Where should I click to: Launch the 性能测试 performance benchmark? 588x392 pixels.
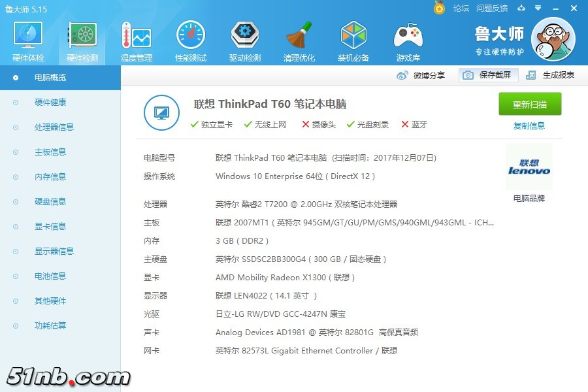pos(190,41)
